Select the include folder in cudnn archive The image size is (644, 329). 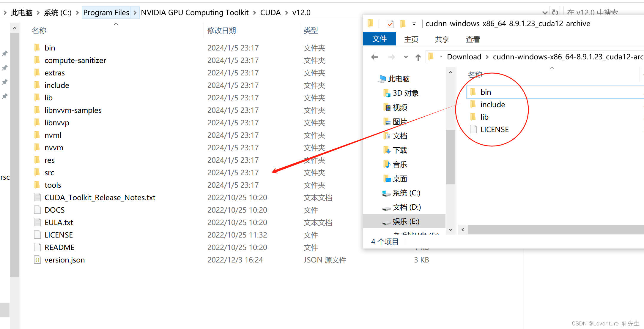click(x=492, y=105)
